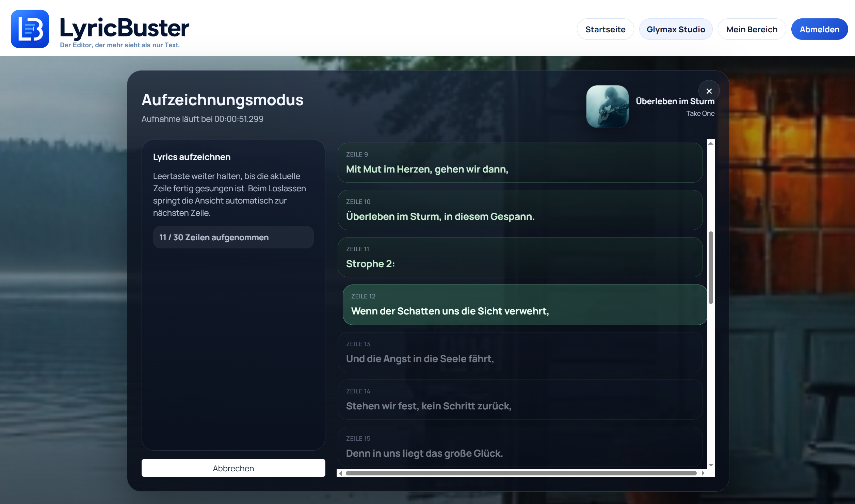855x504 pixels.
Task: Click the tagline 'Der Editor, der mehr sieht'
Action: [119, 45]
